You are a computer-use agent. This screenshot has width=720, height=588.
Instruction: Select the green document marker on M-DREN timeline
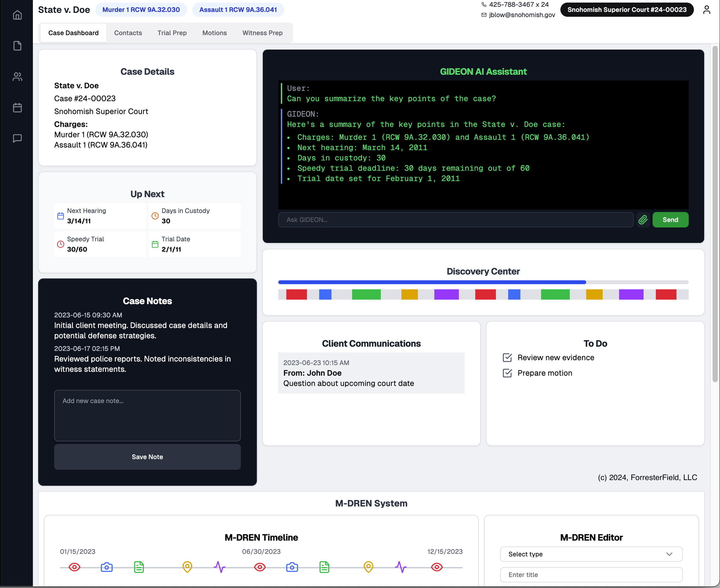coord(139,567)
